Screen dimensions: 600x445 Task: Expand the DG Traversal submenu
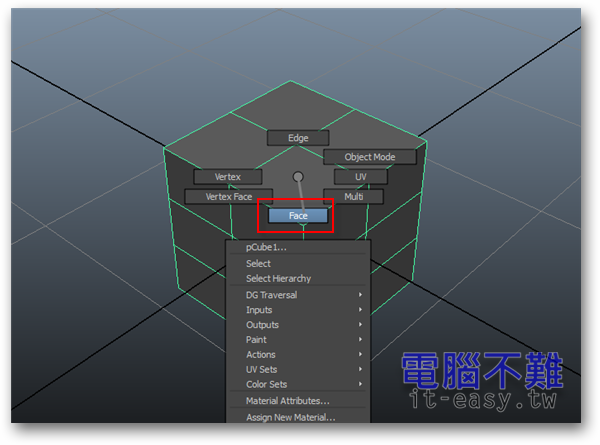pos(271,295)
